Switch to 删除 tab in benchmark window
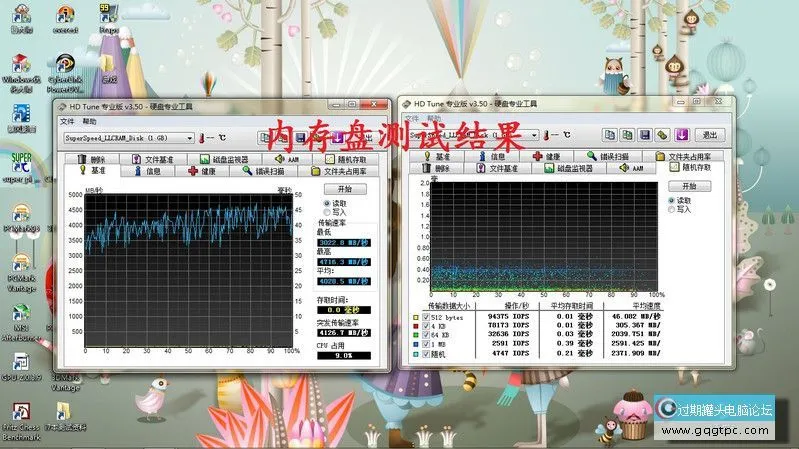 (92, 160)
